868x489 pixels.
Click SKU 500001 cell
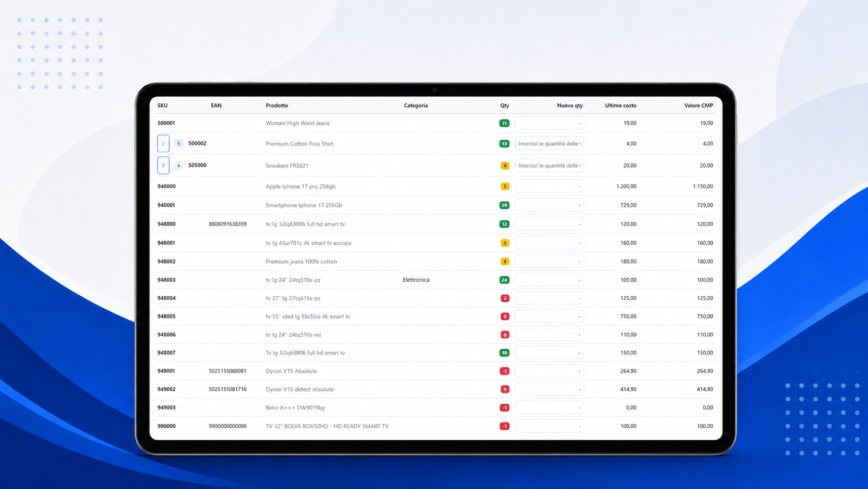tap(166, 123)
